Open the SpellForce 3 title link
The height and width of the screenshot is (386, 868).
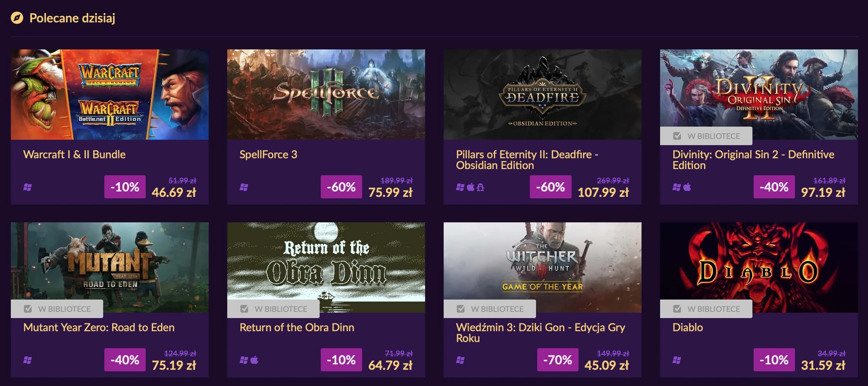[x=268, y=154]
